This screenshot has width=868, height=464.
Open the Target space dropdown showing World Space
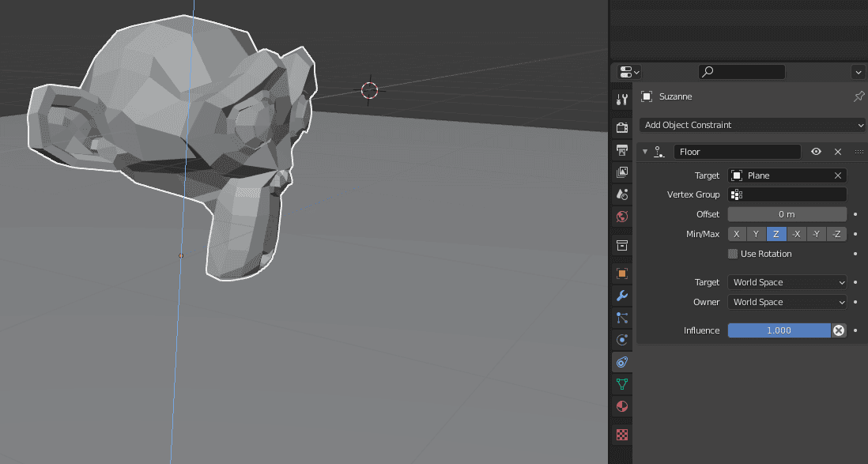tap(787, 282)
